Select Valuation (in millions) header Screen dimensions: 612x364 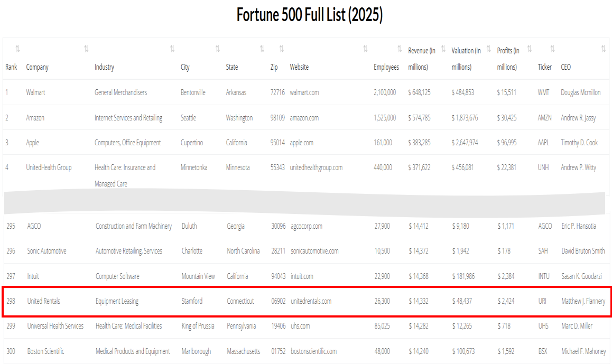pos(466,59)
